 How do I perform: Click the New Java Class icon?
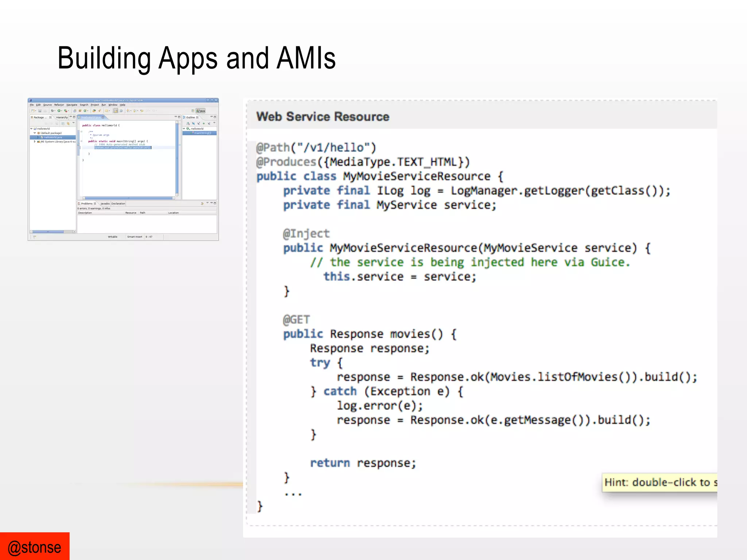click(85, 110)
